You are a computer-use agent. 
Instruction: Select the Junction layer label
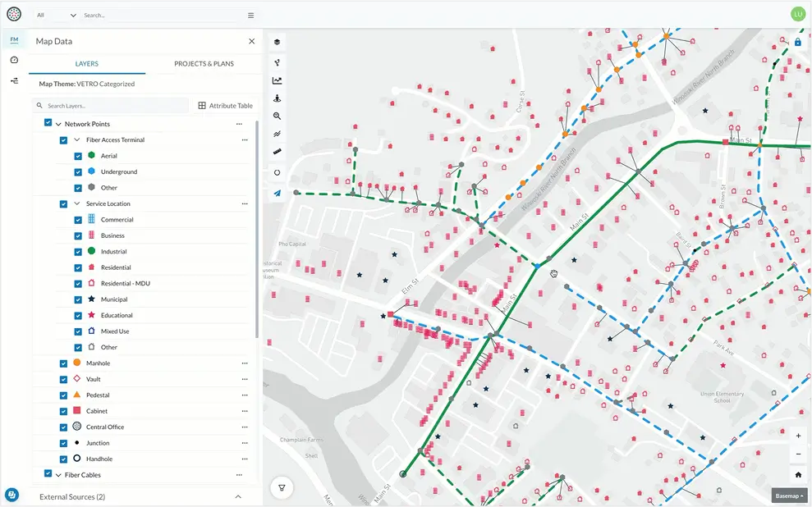click(x=98, y=443)
